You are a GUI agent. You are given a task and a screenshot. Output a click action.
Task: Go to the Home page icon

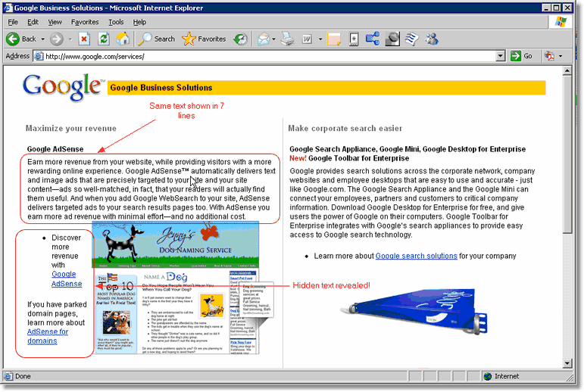pos(122,39)
